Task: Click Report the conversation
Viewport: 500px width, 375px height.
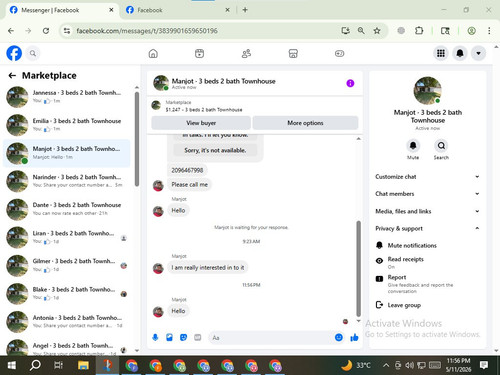Action: coord(427,284)
